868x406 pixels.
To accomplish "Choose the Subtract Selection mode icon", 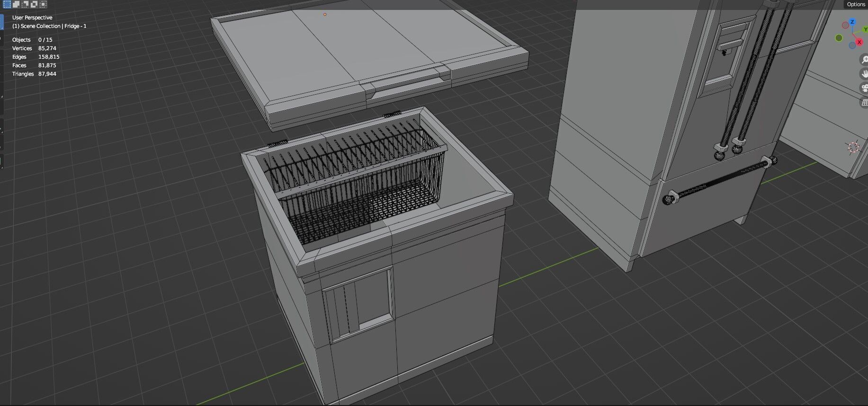I will tap(25, 4).
